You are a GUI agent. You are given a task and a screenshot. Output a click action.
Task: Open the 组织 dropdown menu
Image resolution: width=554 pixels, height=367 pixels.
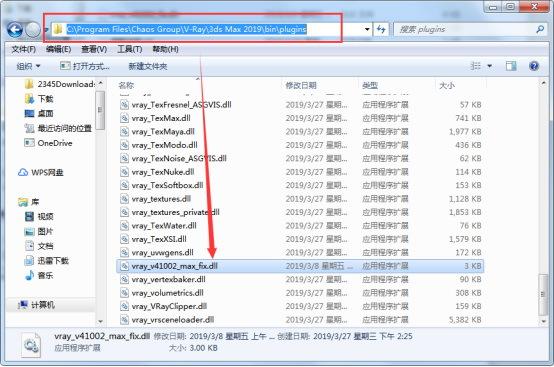click(28, 66)
